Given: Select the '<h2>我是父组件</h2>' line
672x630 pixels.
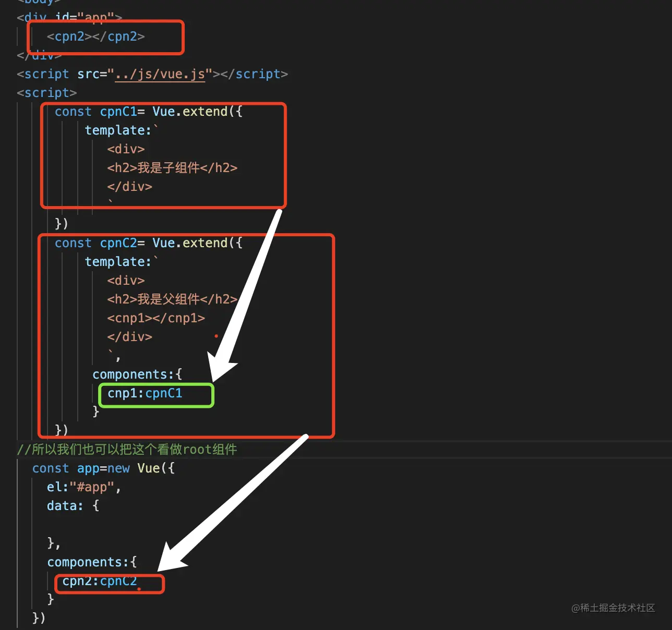Looking at the screenshot, I should [172, 299].
